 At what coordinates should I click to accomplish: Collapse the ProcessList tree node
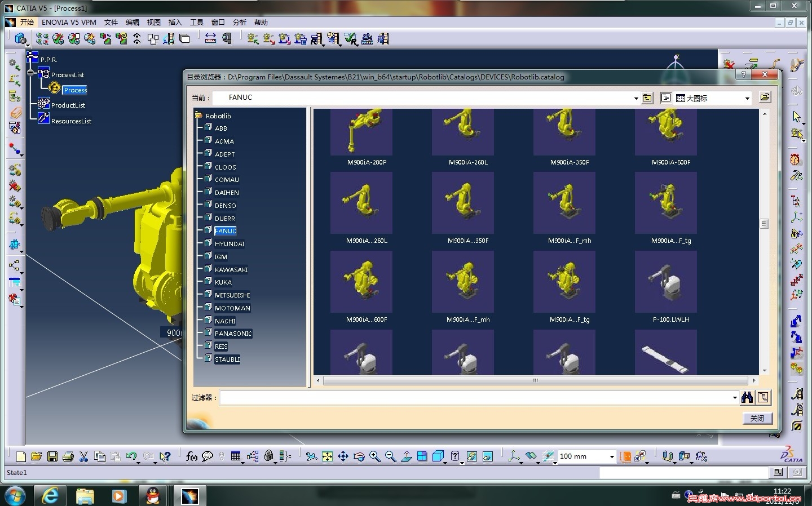(x=31, y=73)
